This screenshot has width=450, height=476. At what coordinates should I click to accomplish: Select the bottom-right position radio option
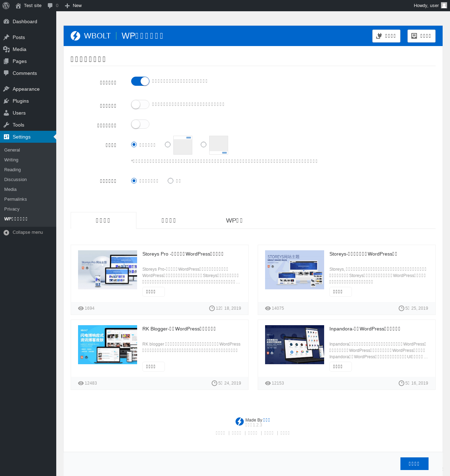(204, 144)
